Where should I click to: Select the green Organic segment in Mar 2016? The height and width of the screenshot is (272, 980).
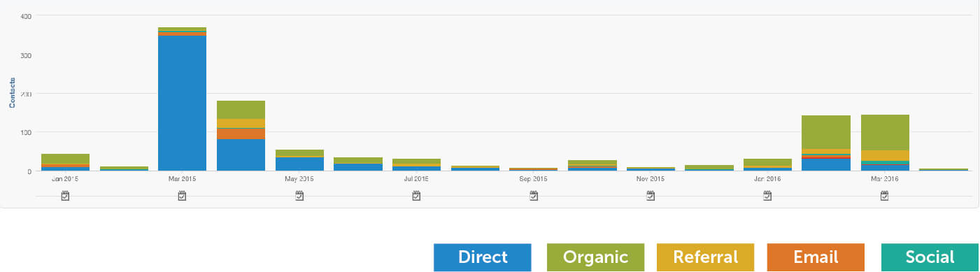click(885, 133)
